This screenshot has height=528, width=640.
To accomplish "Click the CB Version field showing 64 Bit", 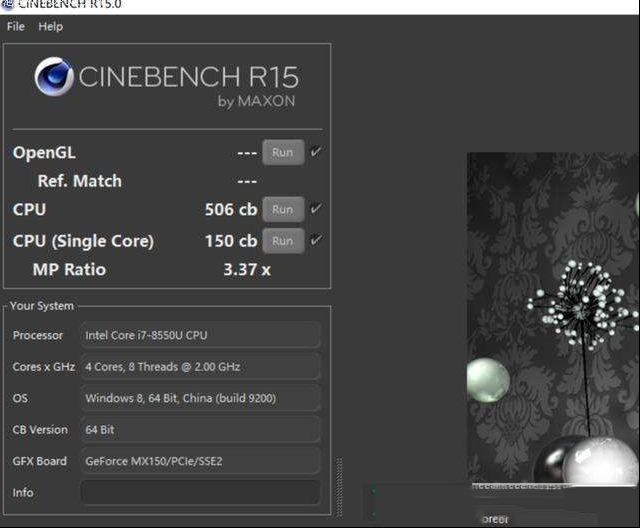I will [200, 429].
